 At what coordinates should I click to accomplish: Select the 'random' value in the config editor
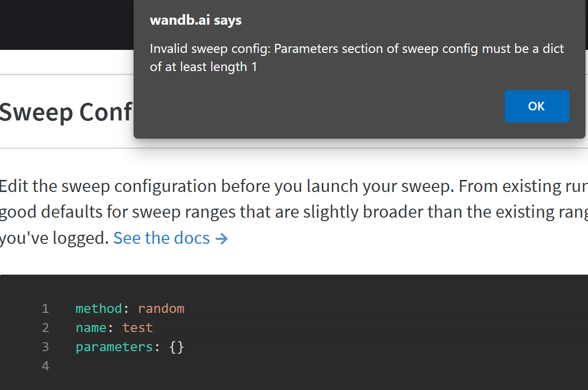click(161, 308)
